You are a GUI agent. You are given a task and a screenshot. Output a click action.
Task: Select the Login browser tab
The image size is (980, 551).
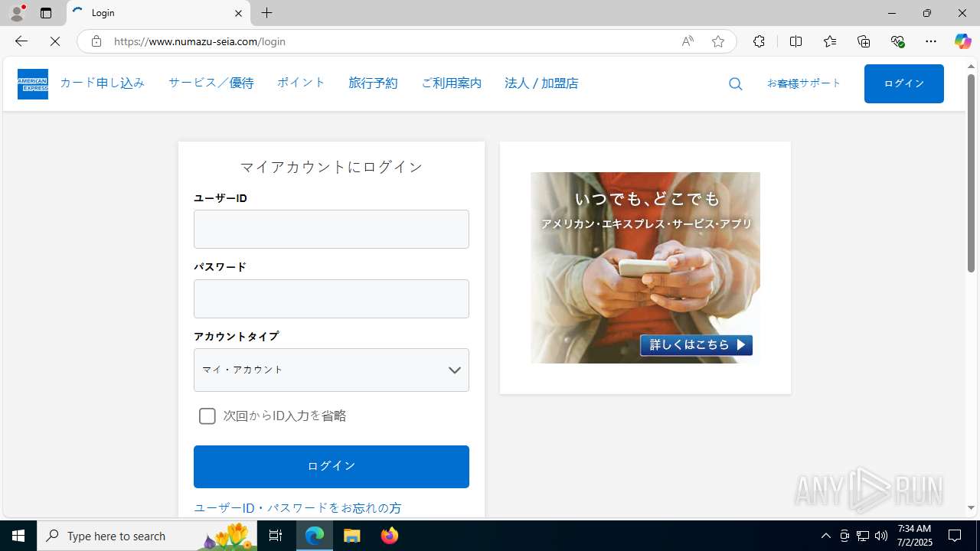158,13
